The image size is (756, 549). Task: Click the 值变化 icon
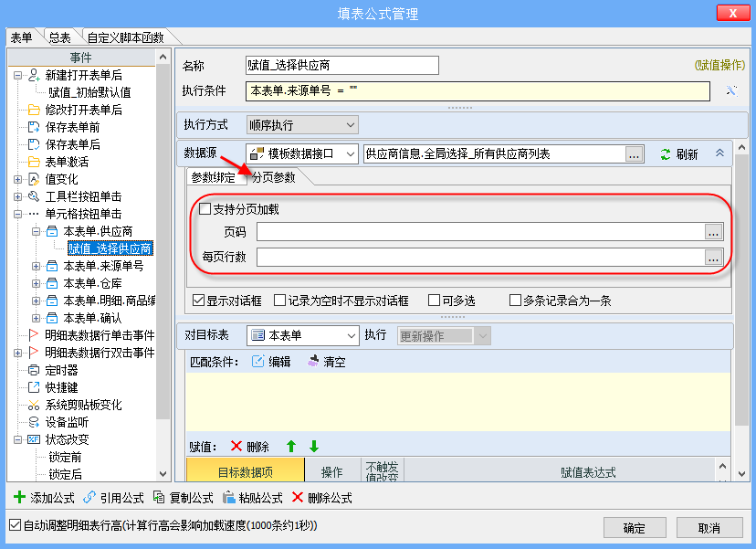[x=34, y=179]
